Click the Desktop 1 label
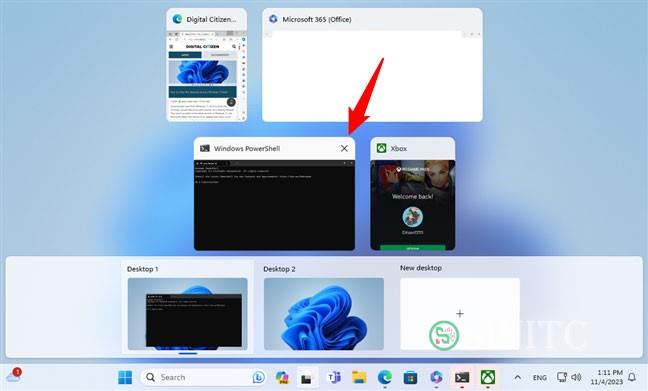Viewport: 648px width, 391px height. coord(143,269)
